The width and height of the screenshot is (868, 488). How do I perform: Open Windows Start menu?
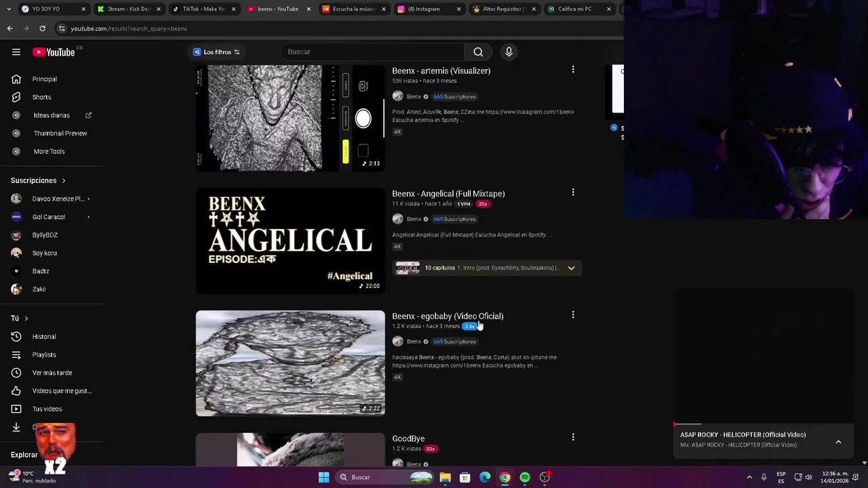323,477
